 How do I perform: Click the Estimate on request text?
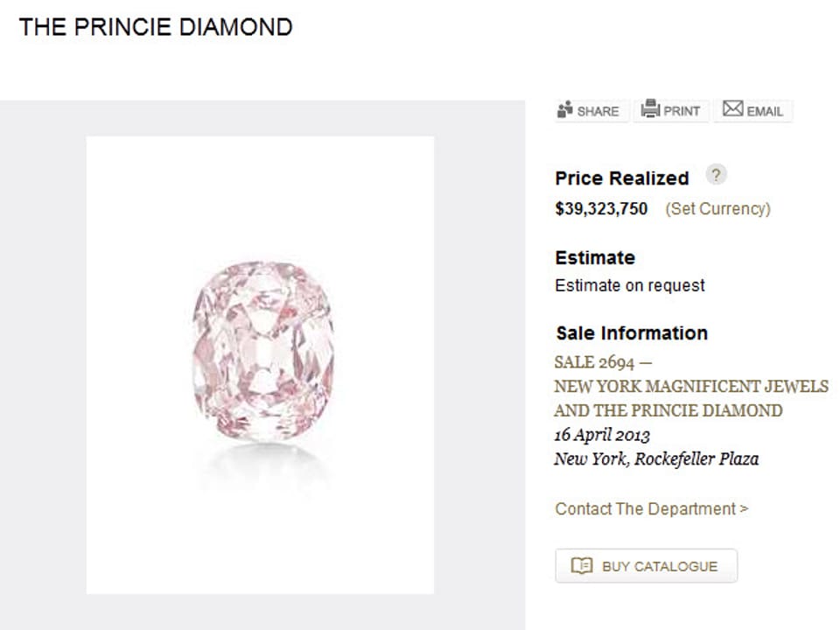coord(629,285)
